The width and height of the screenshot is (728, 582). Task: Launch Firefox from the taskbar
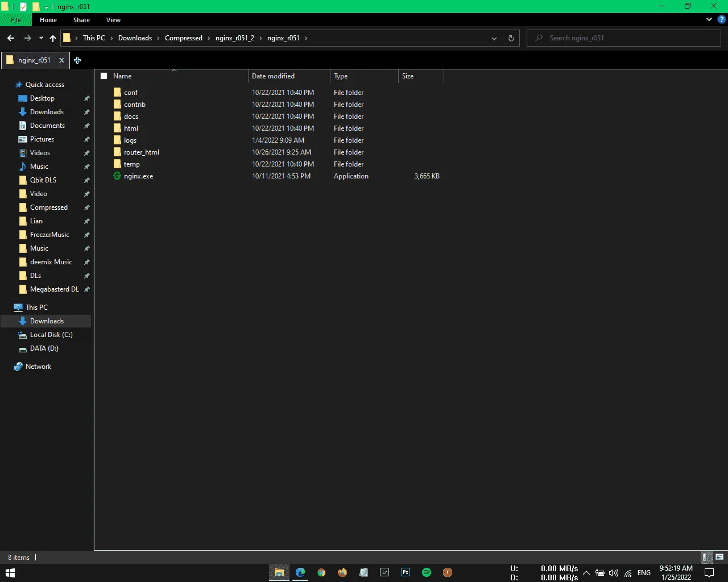342,572
